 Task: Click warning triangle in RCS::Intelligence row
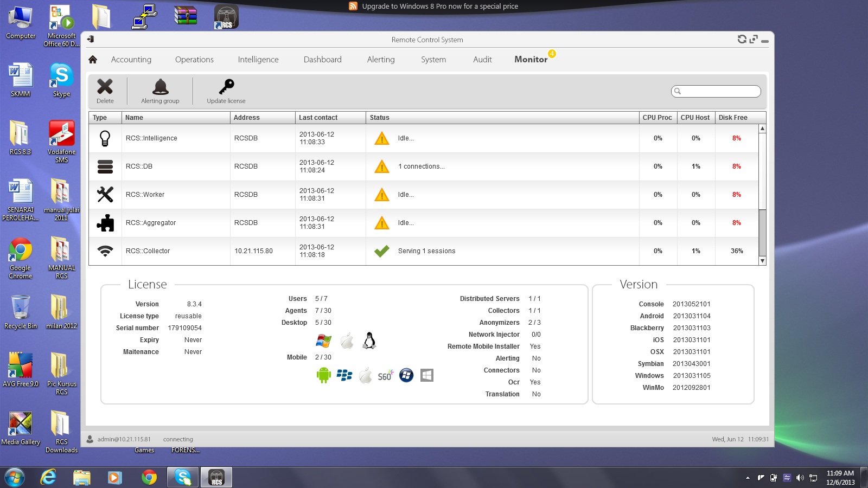(382, 138)
